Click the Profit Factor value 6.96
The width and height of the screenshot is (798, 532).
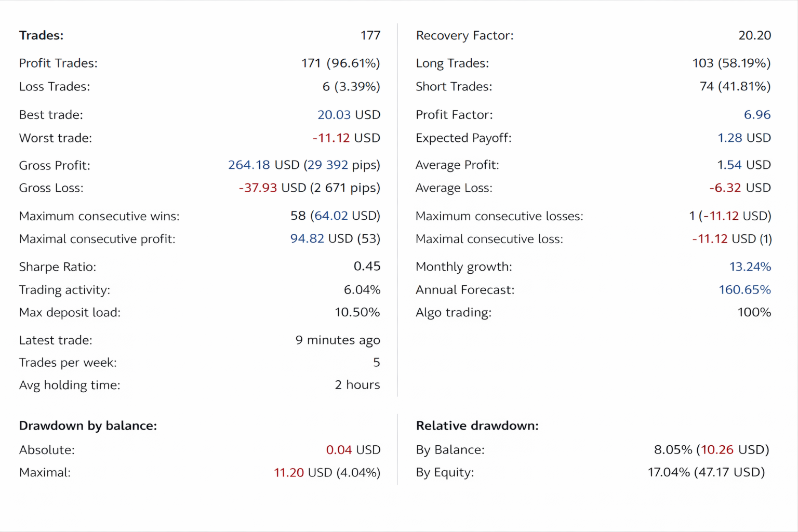(757, 115)
